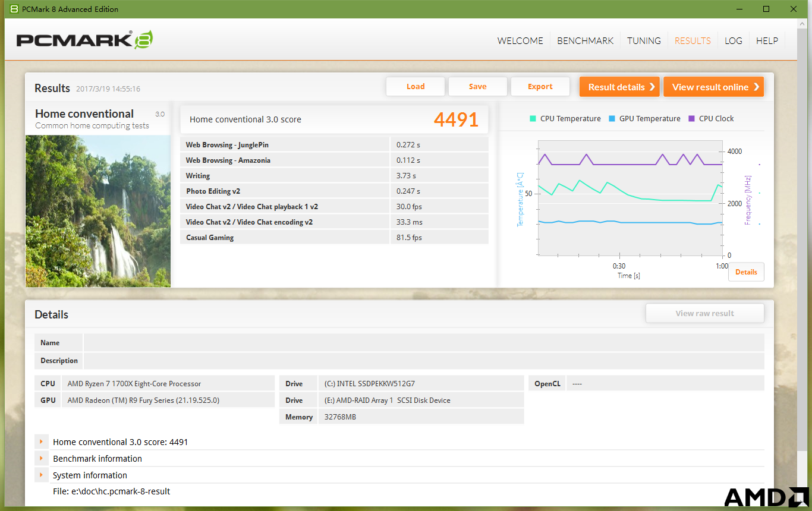Select Video Chat playback 1 v2 row

[x=334, y=207]
